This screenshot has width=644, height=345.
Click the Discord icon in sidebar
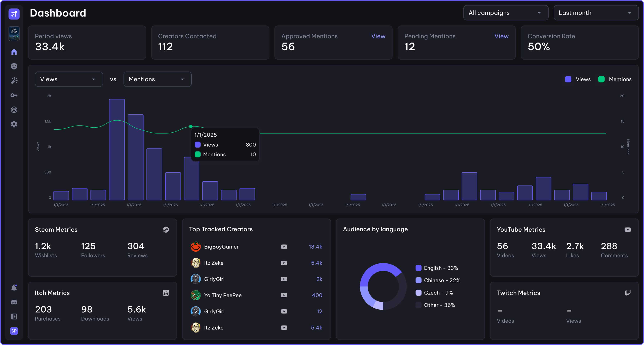[x=14, y=302]
